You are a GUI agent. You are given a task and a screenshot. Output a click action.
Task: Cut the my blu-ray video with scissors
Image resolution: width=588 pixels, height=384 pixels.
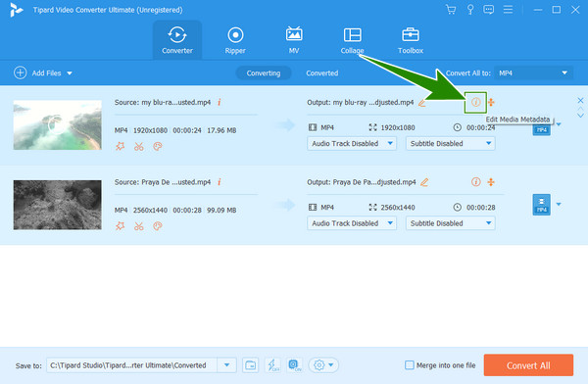pos(139,146)
